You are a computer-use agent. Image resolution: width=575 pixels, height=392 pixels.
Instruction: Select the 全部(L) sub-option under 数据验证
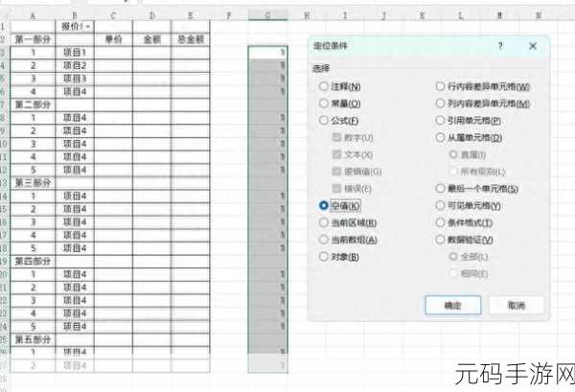(469, 256)
